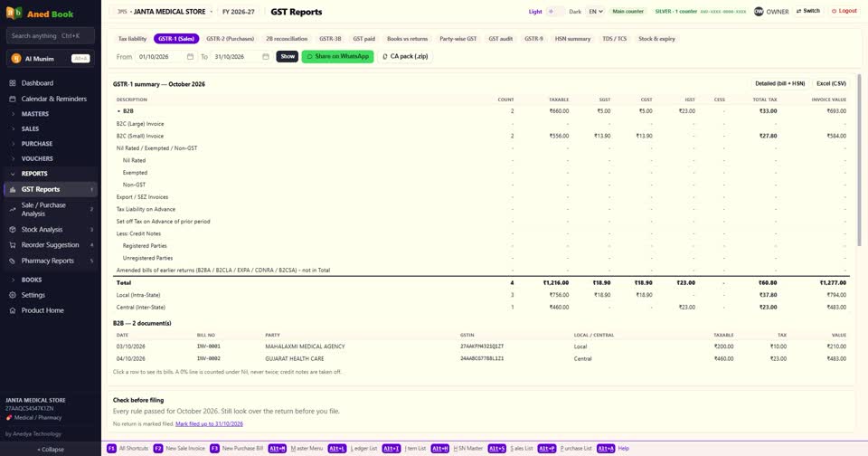Expand the BOOKS sidebar section
Screen dimensions: 868x456
51,280
